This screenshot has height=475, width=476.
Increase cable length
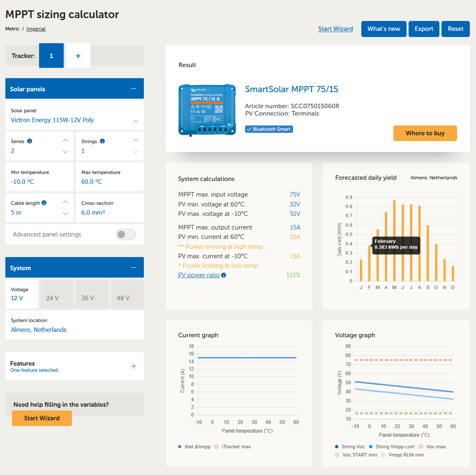[65, 202]
